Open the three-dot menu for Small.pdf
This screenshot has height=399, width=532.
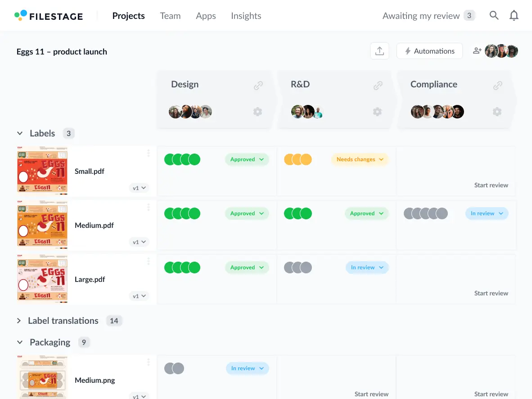pyautogui.click(x=149, y=154)
